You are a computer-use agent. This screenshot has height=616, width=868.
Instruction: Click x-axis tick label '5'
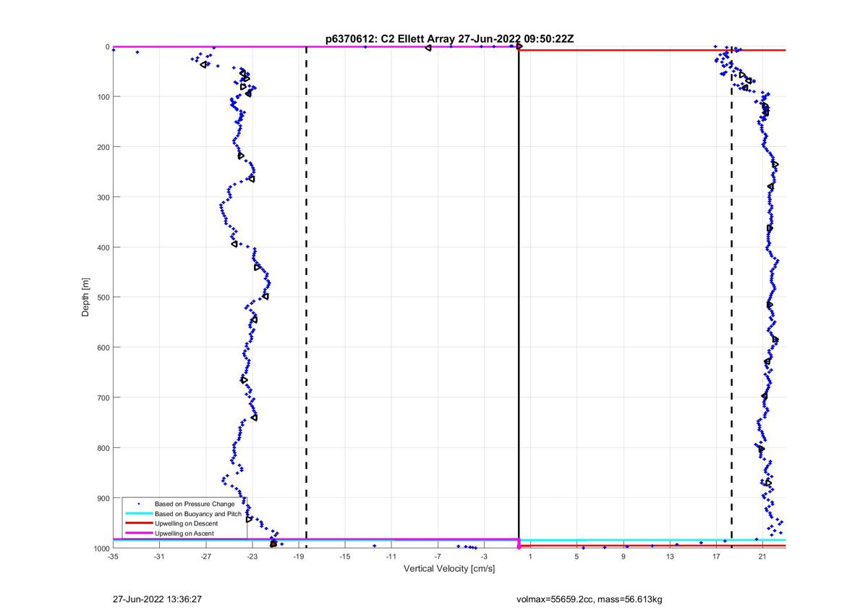coord(576,557)
